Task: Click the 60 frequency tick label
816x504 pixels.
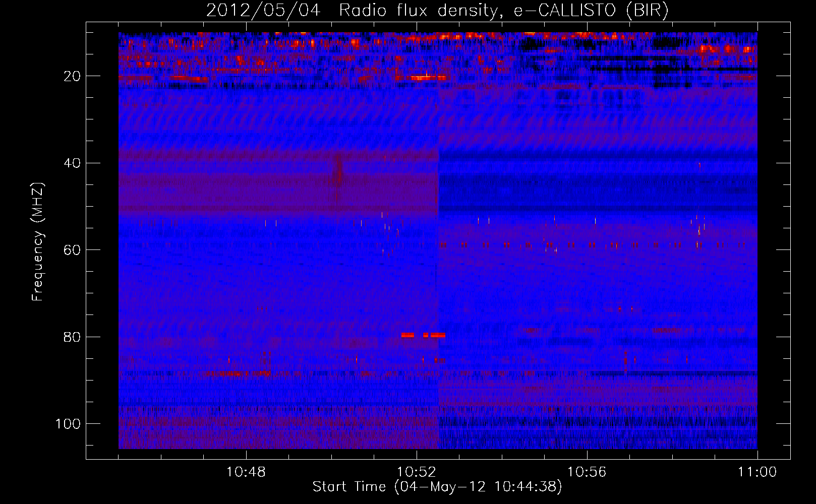Action: click(x=73, y=250)
